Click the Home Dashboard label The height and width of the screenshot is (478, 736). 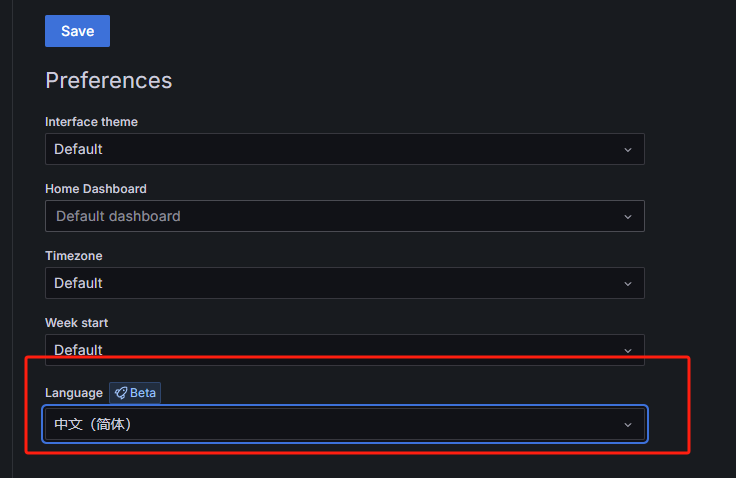point(95,189)
